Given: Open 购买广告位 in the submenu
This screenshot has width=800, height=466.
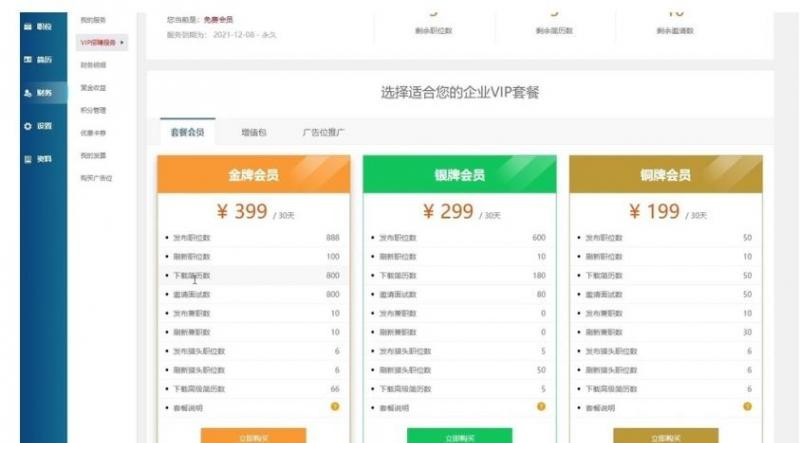Looking at the screenshot, I should coord(96,178).
